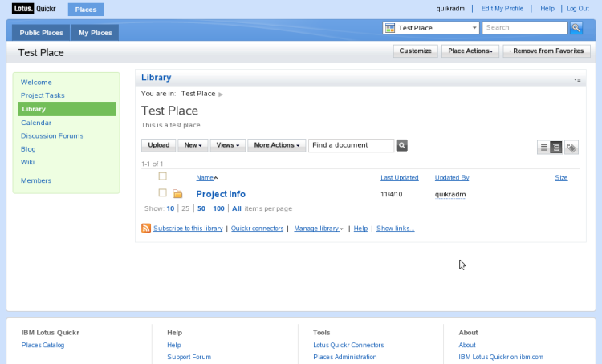The image size is (602, 364).
Task: Show All items per page
Action: pyautogui.click(x=237, y=208)
